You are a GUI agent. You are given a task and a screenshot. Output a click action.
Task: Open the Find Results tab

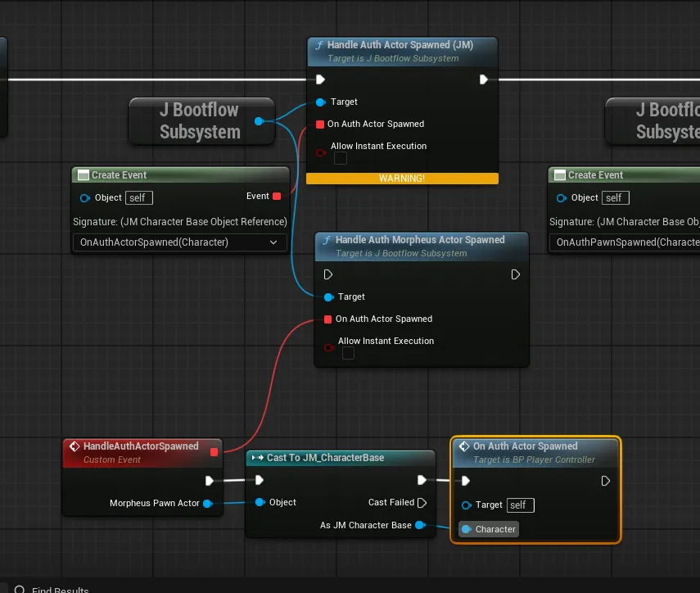[x=59, y=589]
